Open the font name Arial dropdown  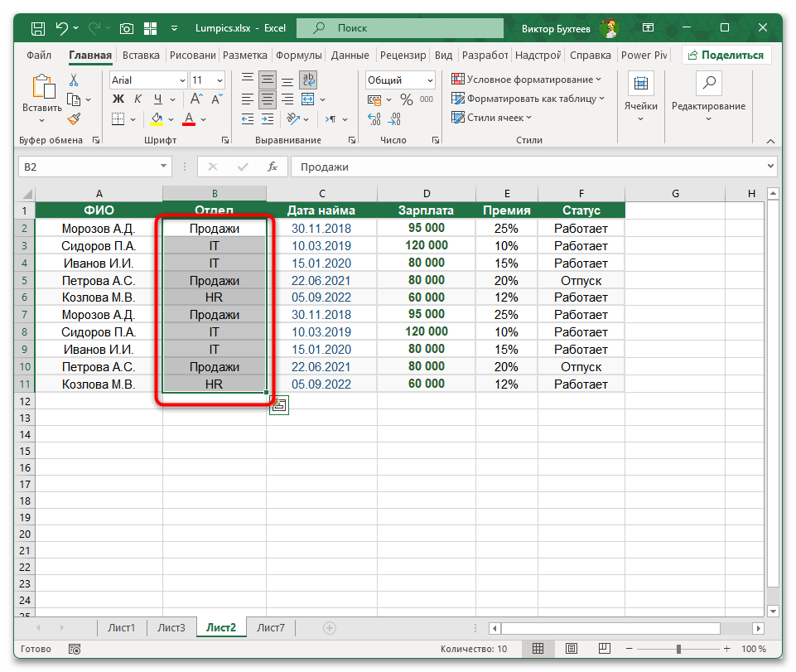tap(183, 80)
